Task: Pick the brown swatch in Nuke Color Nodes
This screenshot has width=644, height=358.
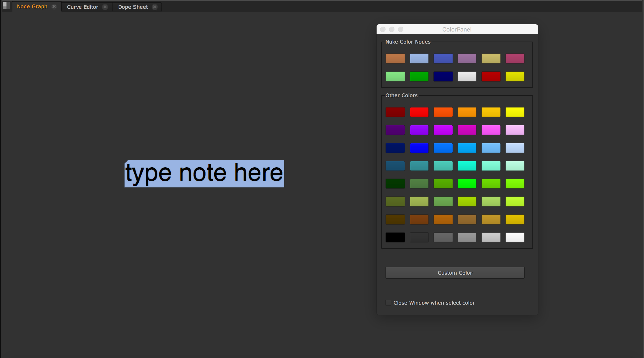Action: click(x=395, y=59)
